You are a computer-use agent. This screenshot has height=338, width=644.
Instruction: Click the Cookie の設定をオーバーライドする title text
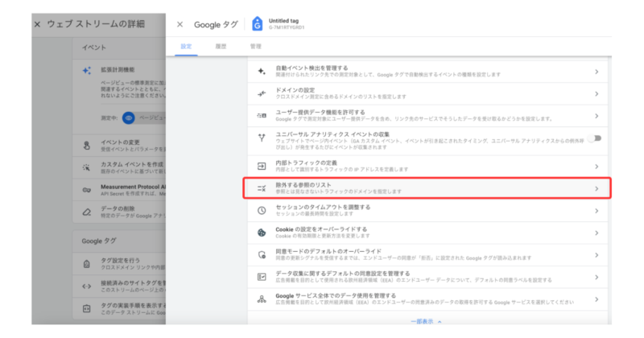click(x=321, y=229)
